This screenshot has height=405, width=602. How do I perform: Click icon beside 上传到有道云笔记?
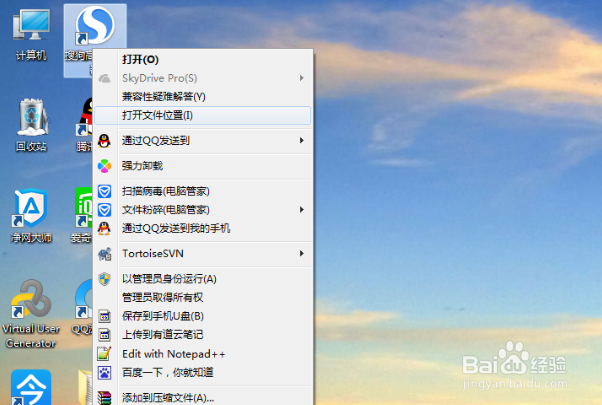pyautogui.click(x=104, y=335)
